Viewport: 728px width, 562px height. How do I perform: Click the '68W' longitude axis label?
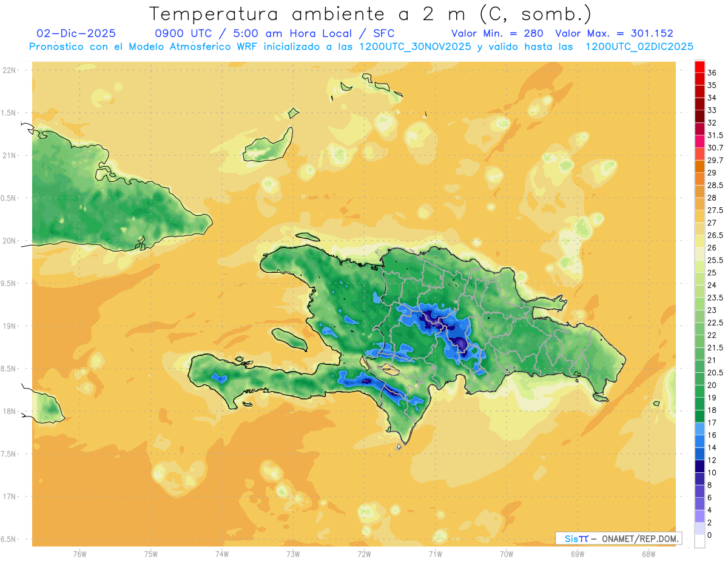pos(649,554)
